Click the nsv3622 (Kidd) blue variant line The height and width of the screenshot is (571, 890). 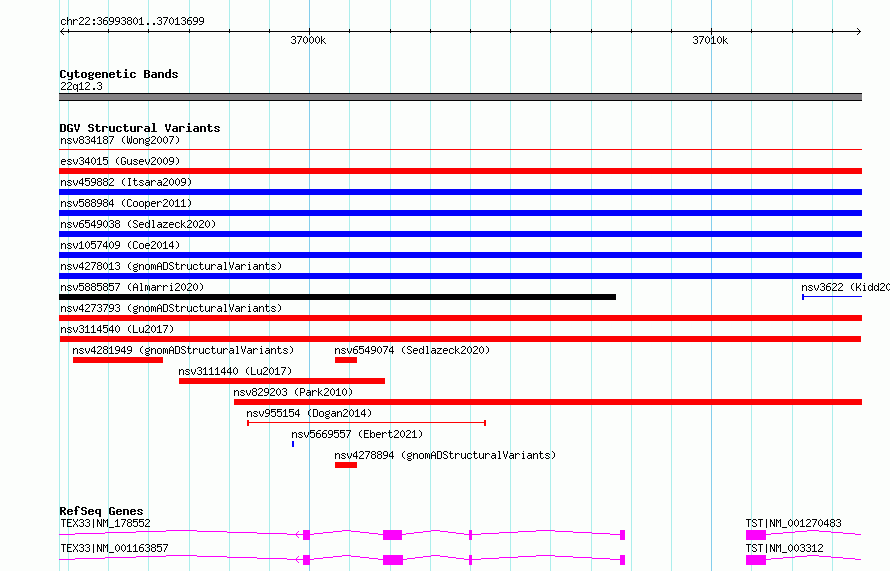(832, 297)
